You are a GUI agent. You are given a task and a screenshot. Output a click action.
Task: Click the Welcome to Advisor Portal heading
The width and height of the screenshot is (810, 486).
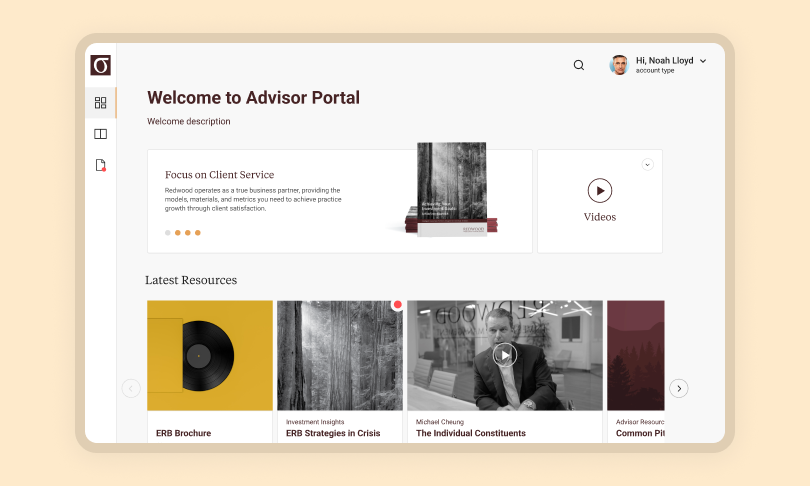[x=254, y=98]
